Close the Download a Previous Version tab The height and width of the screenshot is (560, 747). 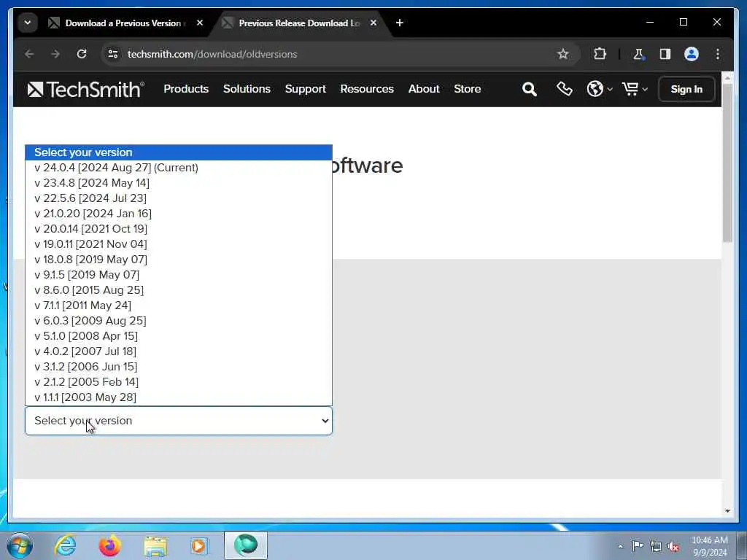pos(200,23)
